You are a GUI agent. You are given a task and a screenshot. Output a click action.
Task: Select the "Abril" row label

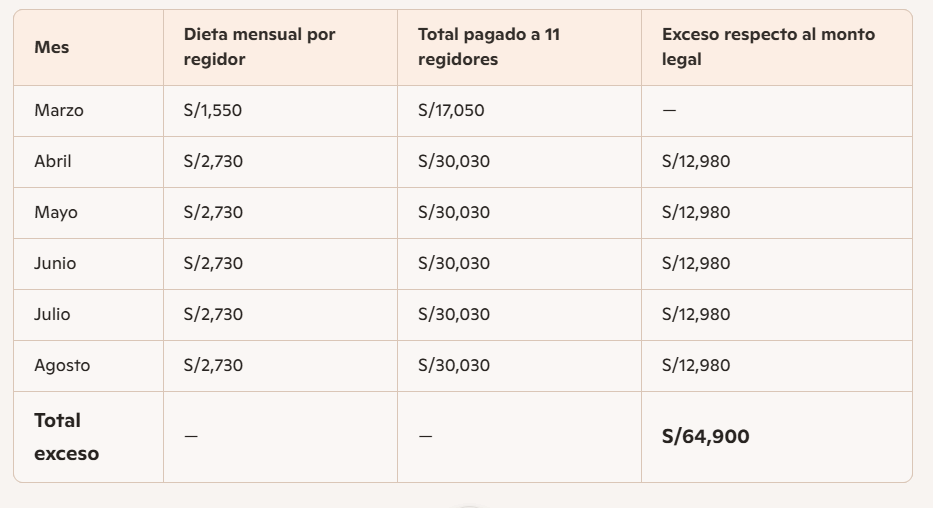53,162
